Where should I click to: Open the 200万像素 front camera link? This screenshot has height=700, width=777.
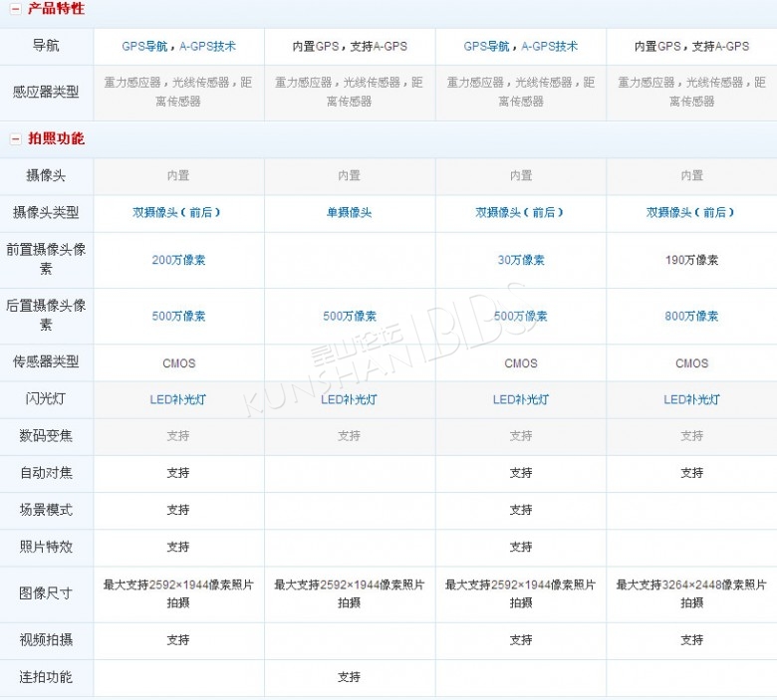[x=178, y=260]
